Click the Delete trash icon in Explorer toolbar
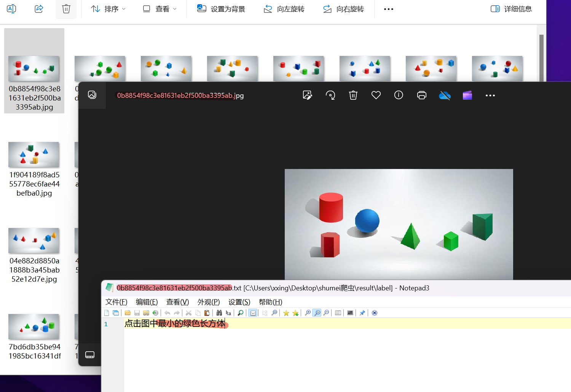 pos(66,9)
